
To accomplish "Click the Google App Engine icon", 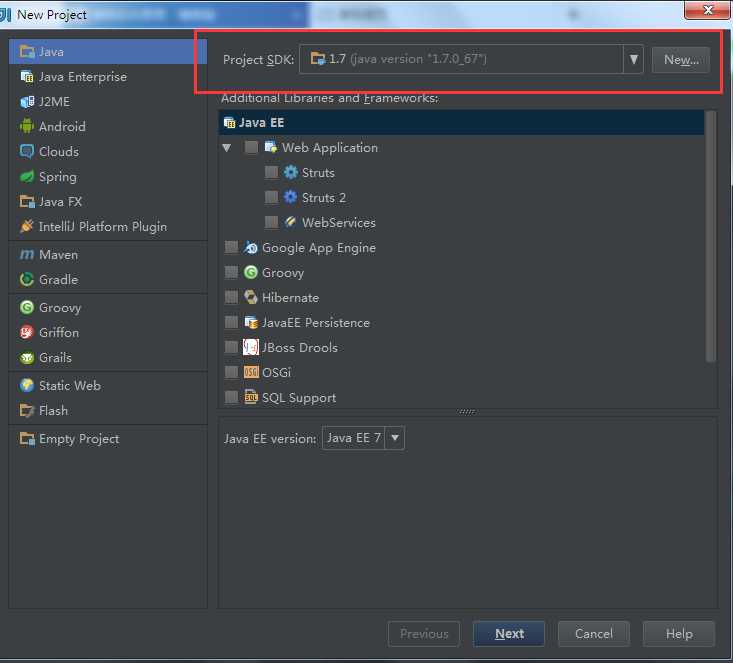I will [x=251, y=247].
